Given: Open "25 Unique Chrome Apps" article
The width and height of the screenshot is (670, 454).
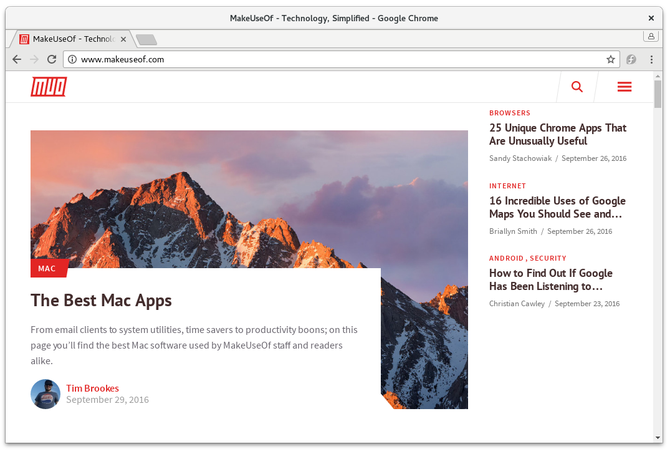Looking at the screenshot, I should (558, 134).
